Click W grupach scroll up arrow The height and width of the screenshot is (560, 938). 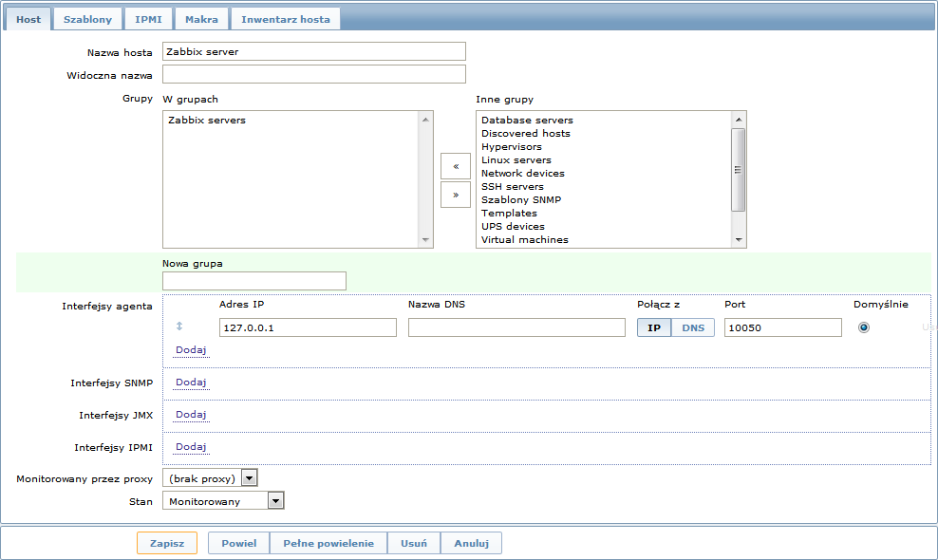point(425,120)
